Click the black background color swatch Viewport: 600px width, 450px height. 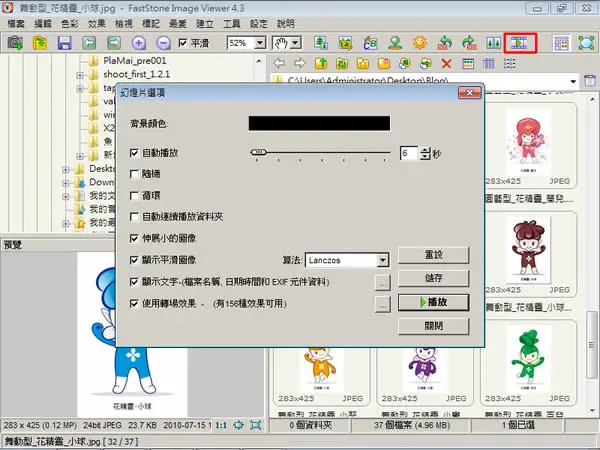(x=319, y=124)
